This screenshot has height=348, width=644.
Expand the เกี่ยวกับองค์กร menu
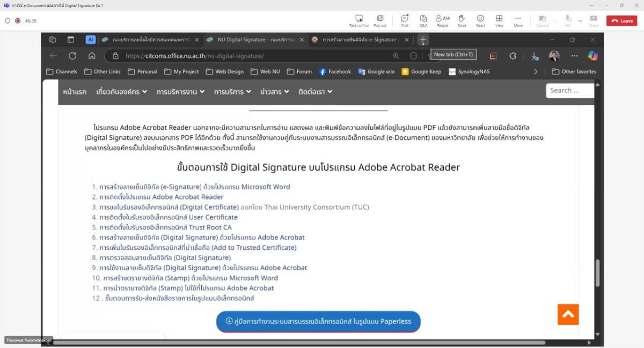point(121,92)
